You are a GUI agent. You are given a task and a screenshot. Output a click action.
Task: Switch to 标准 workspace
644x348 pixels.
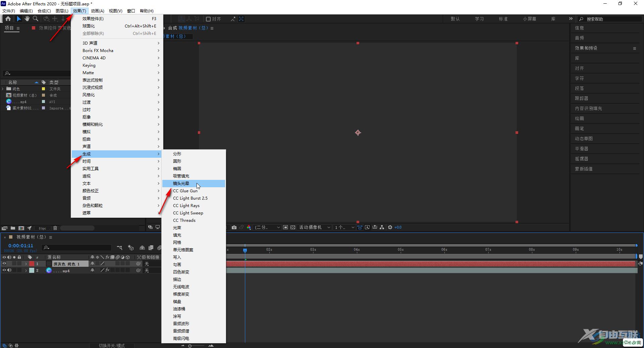click(x=503, y=19)
